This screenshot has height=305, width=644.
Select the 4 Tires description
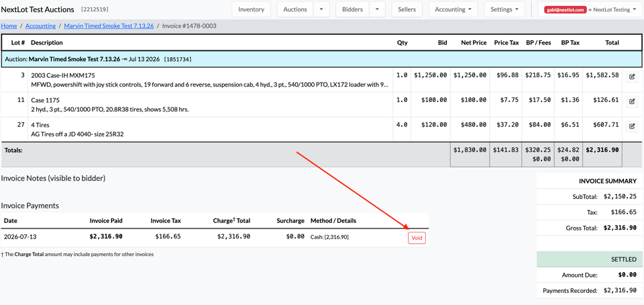pyautogui.click(x=40, y=125)
